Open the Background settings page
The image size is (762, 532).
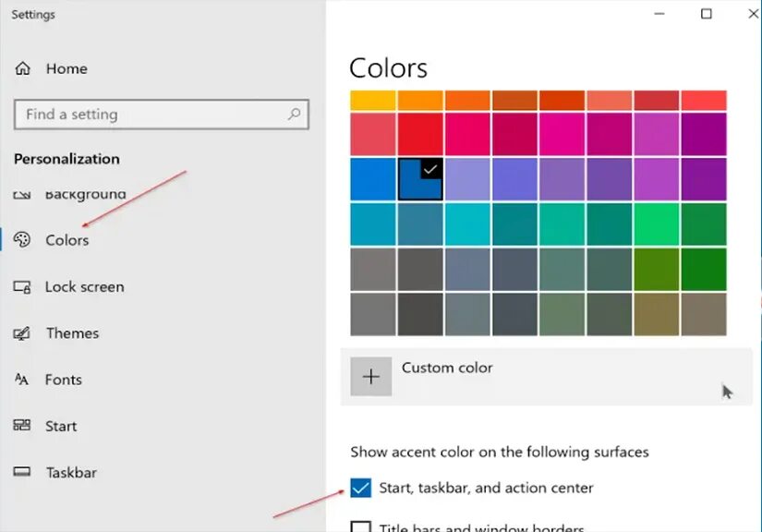tap(85, 195)
